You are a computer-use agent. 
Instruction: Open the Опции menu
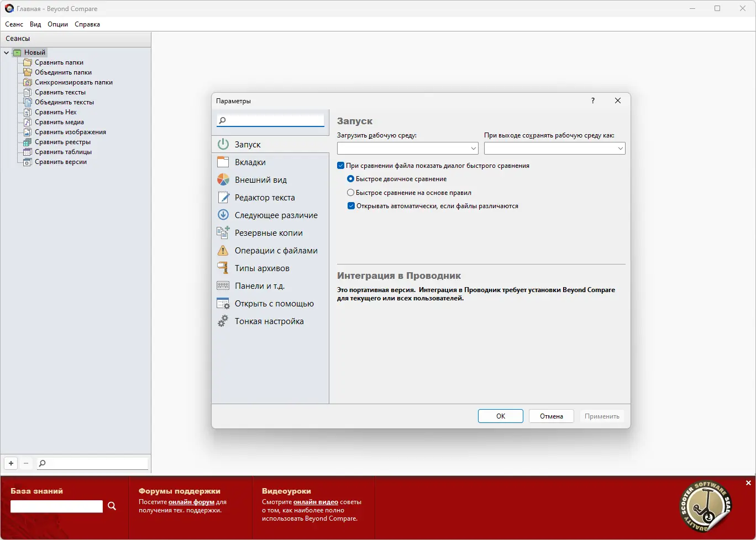click(58, 24)
